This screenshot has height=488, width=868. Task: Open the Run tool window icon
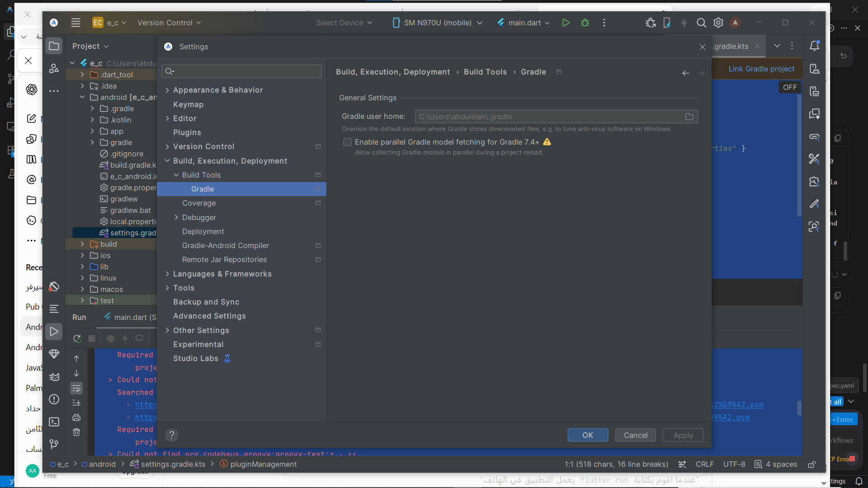pyautogui.click(x=54, y=331)
